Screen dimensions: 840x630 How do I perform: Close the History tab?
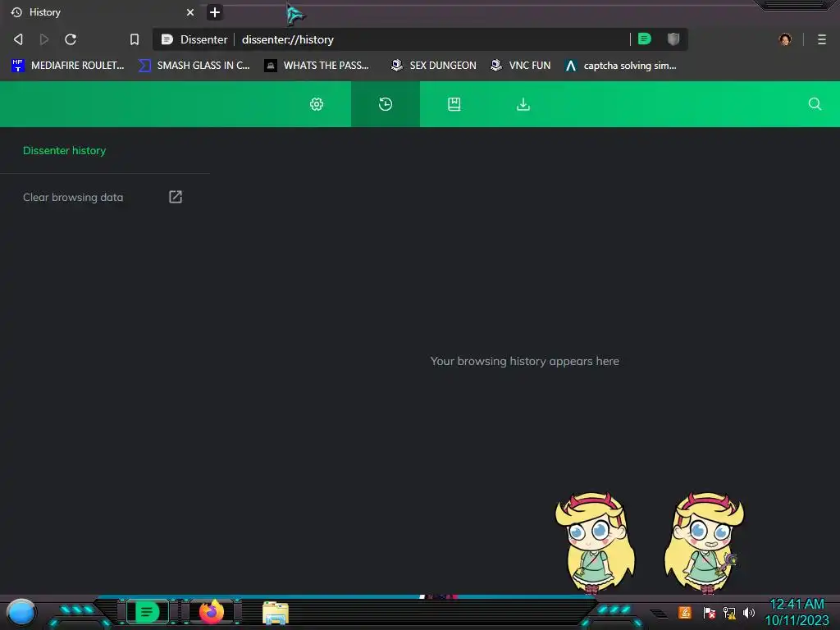pos(190,12)
